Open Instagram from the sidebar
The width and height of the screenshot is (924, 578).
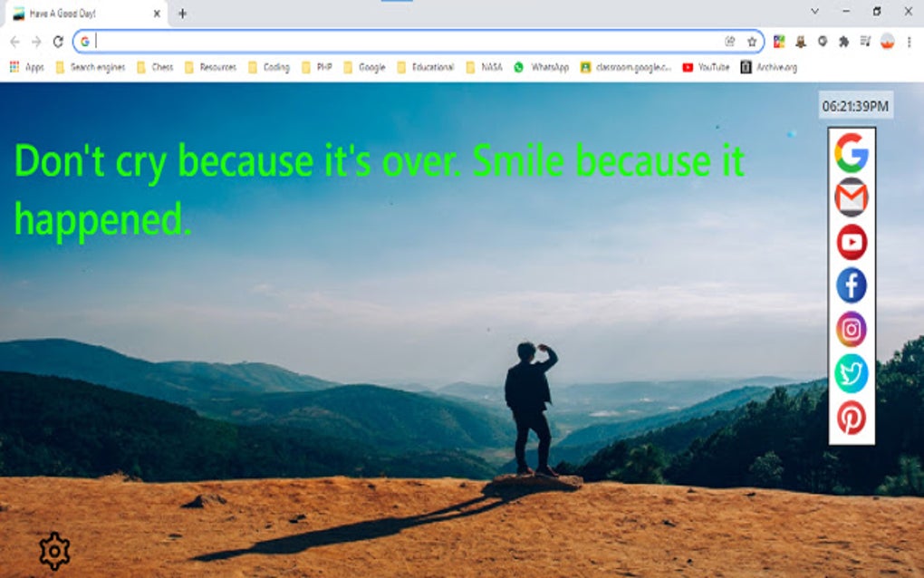pyautogui.click(x=850, y=330)
